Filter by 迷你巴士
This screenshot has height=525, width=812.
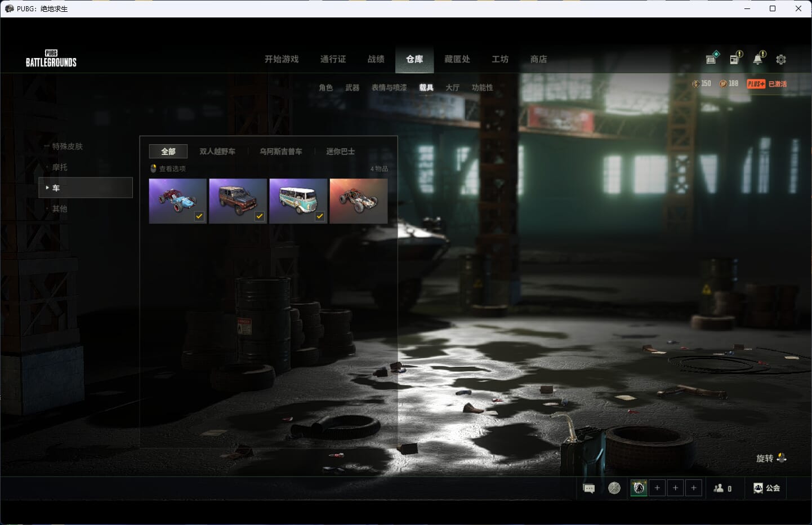[x=341, y=152]
